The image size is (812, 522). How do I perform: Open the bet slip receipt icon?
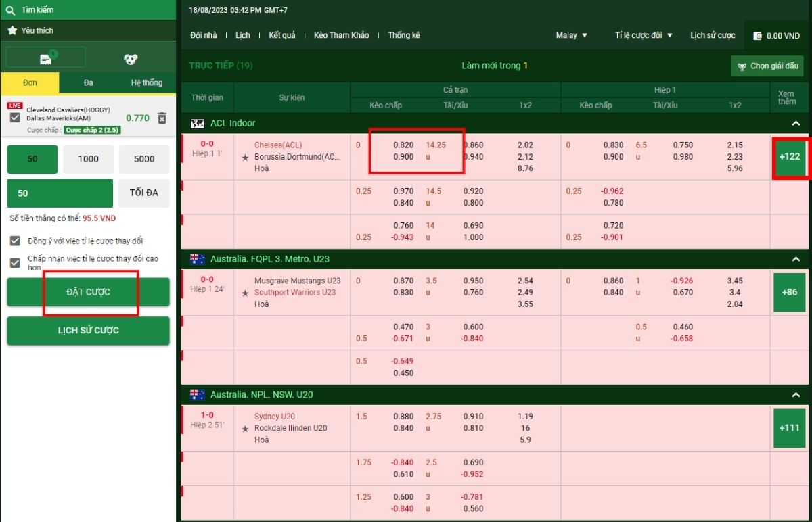(46, 59)
